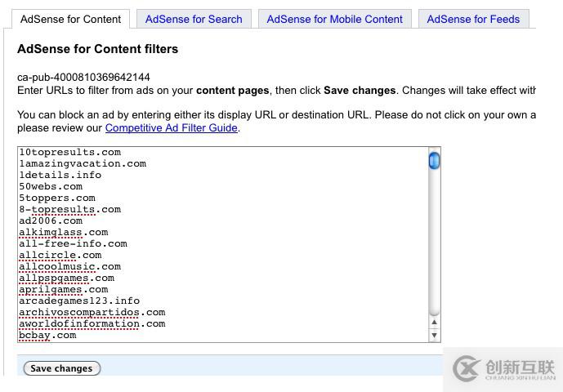Click the bcbay.com entry
The height and width of the screenshot is (392, 563).
(47, 336)
